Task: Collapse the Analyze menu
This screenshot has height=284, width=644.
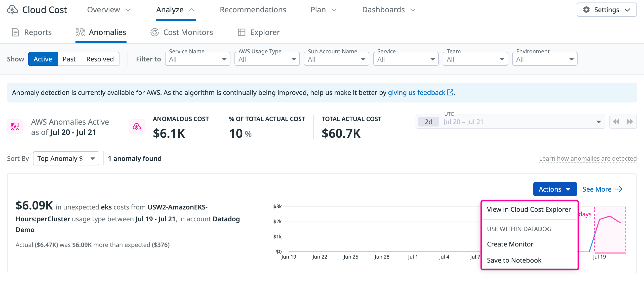Action: [x=176, y=10]
